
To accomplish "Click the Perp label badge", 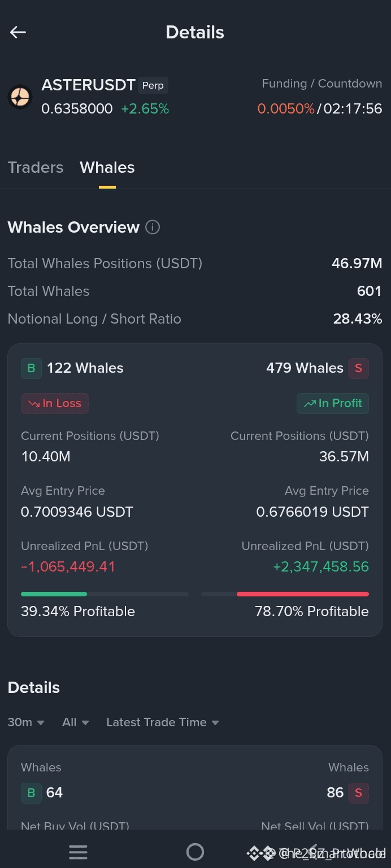I will point(153,85).
